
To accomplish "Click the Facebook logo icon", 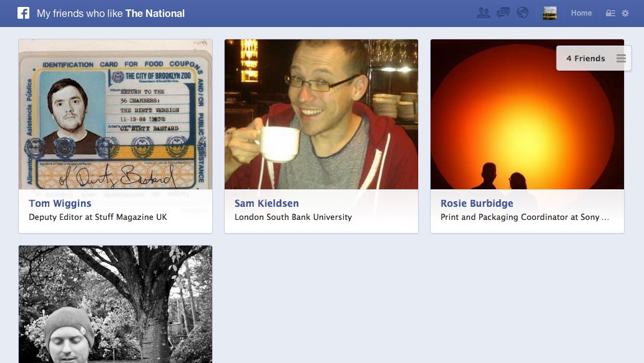I will [23, 12].
